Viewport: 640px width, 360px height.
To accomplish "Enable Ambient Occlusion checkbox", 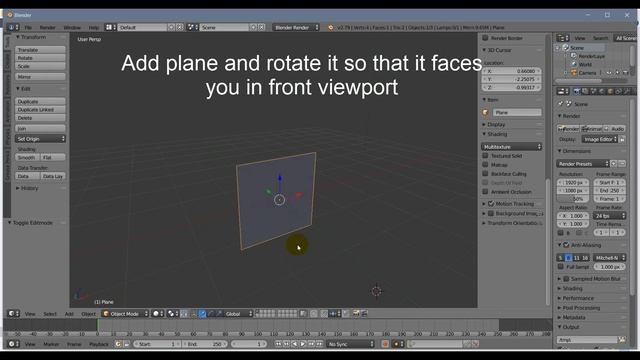I will (x=485, y=191).
